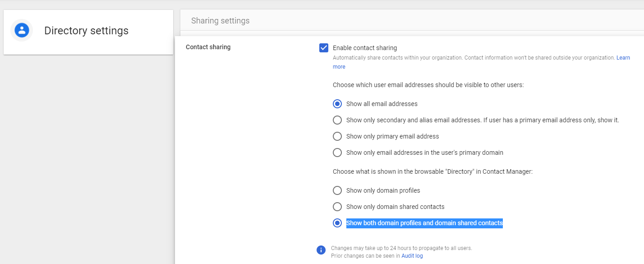Click the Show only primary email address label
The height and width of the screenshot is (264, 644).
[392, 136]
